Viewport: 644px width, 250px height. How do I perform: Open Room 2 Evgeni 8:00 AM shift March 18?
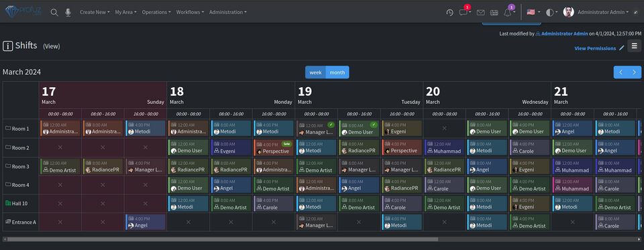pyautogui.click(x=231, y=147)
